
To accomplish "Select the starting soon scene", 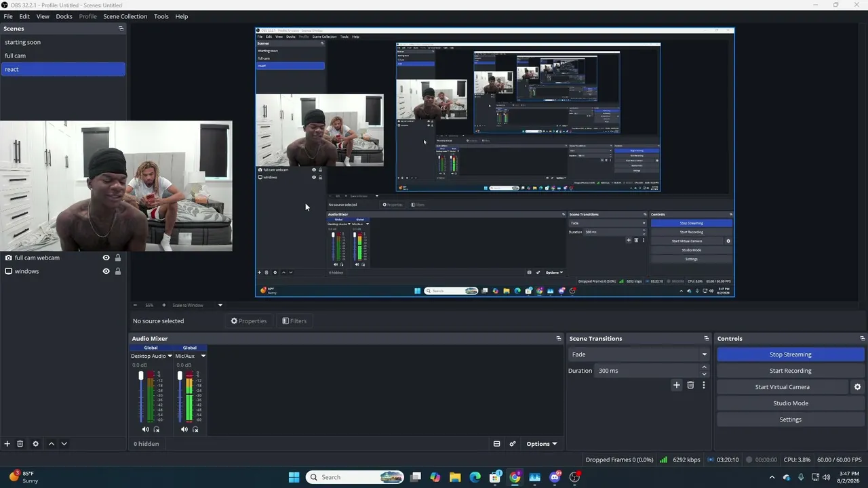I will click(63, 42).
